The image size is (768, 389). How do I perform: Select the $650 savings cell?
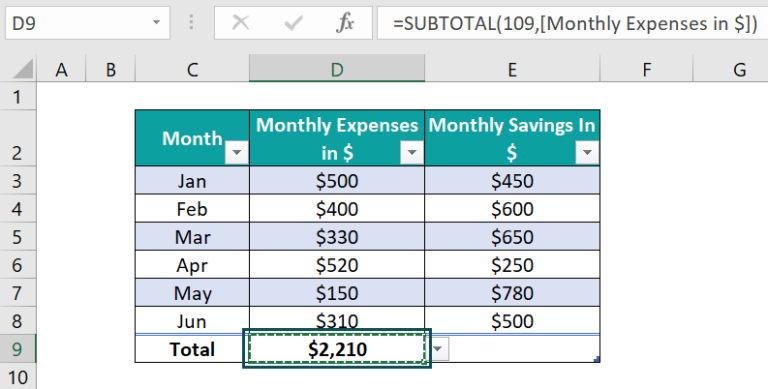coord(512,237)
